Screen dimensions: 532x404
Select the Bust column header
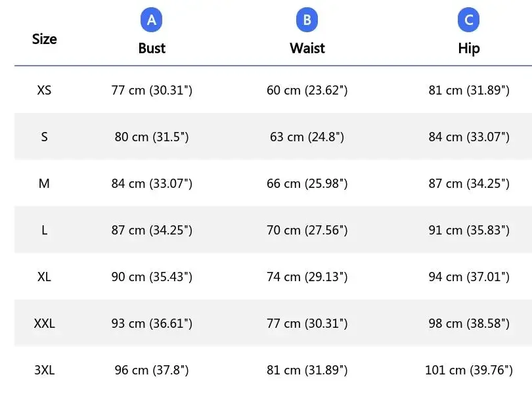pos(152,48)
